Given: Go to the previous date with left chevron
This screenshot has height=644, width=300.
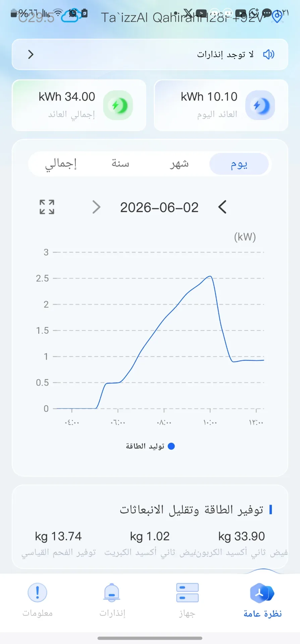Looking at the screenshot, I should click(223, 207).
